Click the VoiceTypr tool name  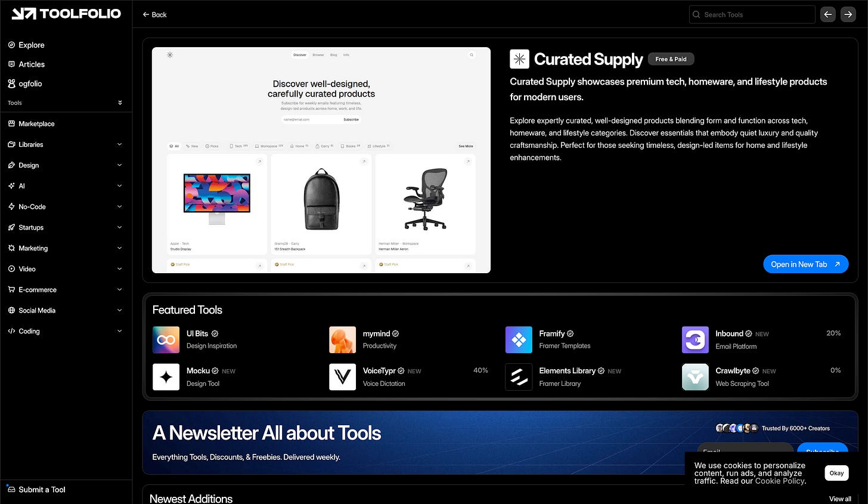(x=379, y=370)
